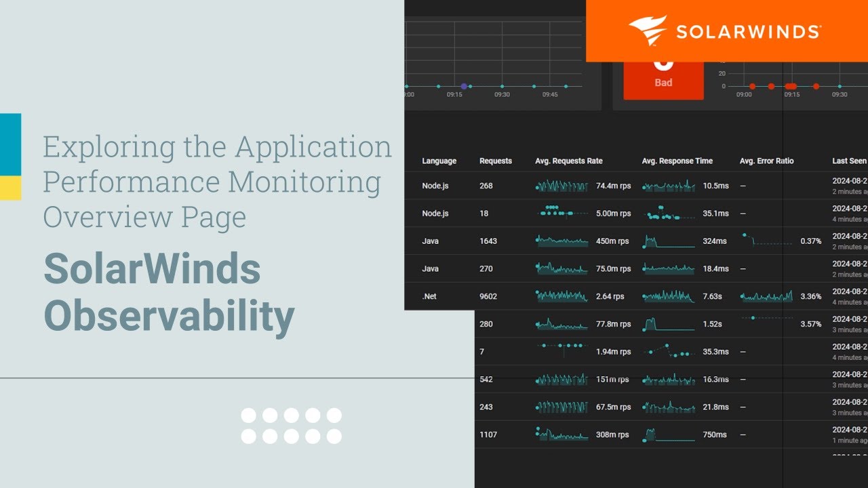This screenshot has height=488, width=868.
Task: Select the 450m rps rate value
Action: 612,241
